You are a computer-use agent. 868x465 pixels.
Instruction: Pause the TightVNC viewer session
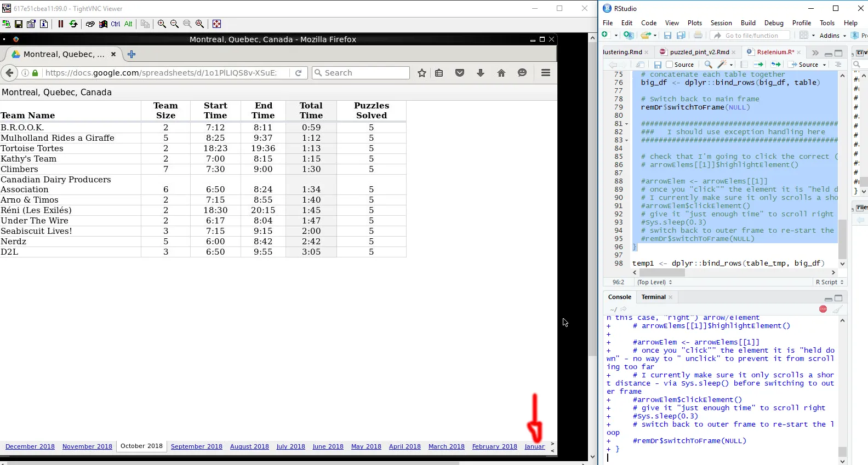(61, 24)
